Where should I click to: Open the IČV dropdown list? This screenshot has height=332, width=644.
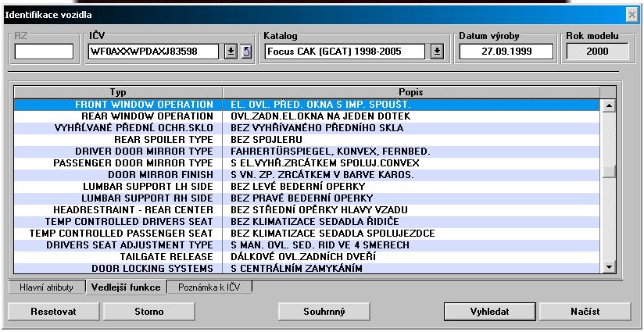coord(231,52)
